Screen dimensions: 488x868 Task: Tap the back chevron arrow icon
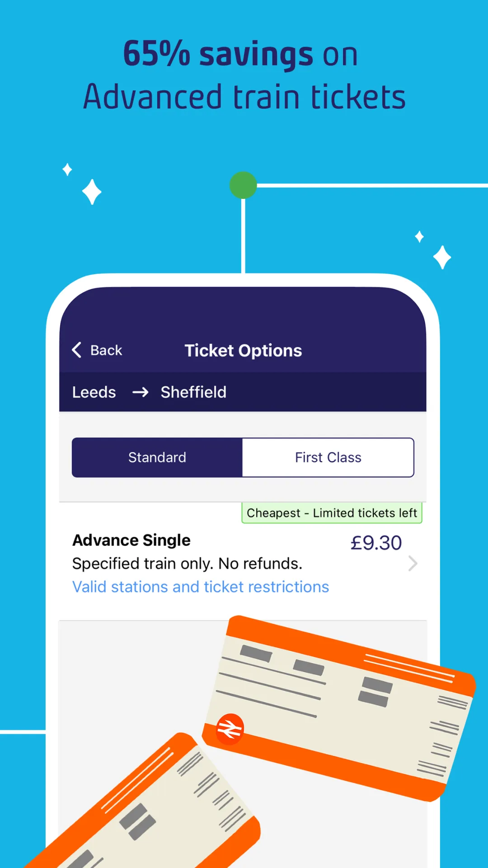point(77,350)
